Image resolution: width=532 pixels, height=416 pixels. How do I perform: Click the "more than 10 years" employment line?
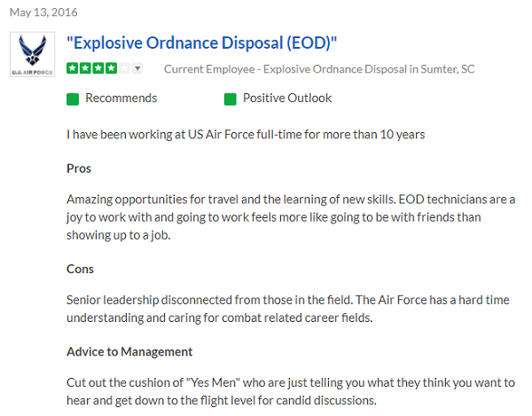pyautogui.click(x=246, y=135)
